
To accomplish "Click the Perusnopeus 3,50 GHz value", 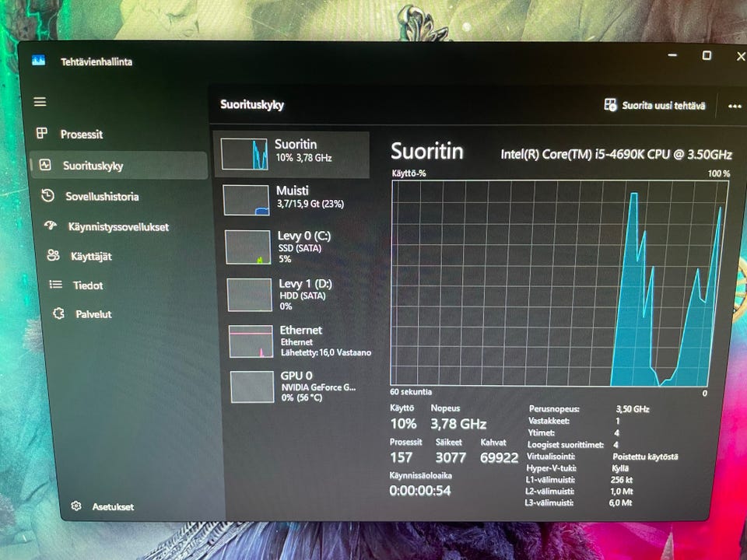I will click(x=632, y=409).
